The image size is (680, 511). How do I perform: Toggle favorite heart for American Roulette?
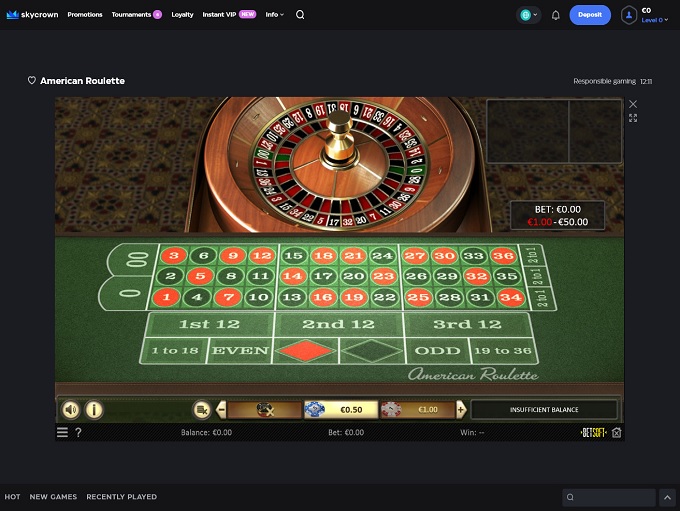point(32,80)
